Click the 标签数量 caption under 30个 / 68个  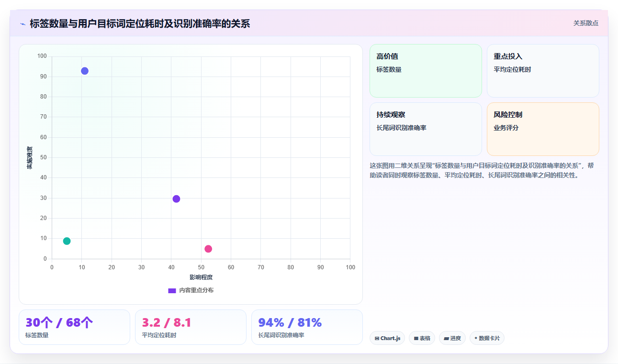point(37,335)
